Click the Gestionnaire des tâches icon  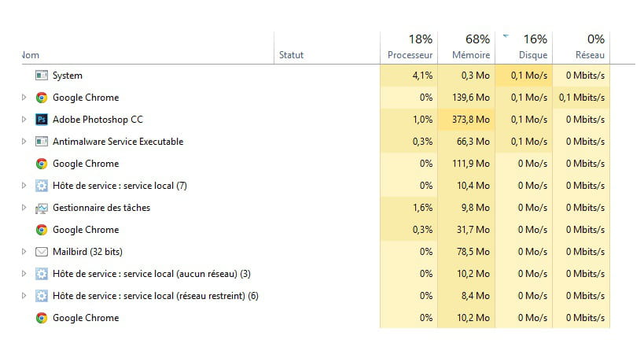click(x=42, y=208)
